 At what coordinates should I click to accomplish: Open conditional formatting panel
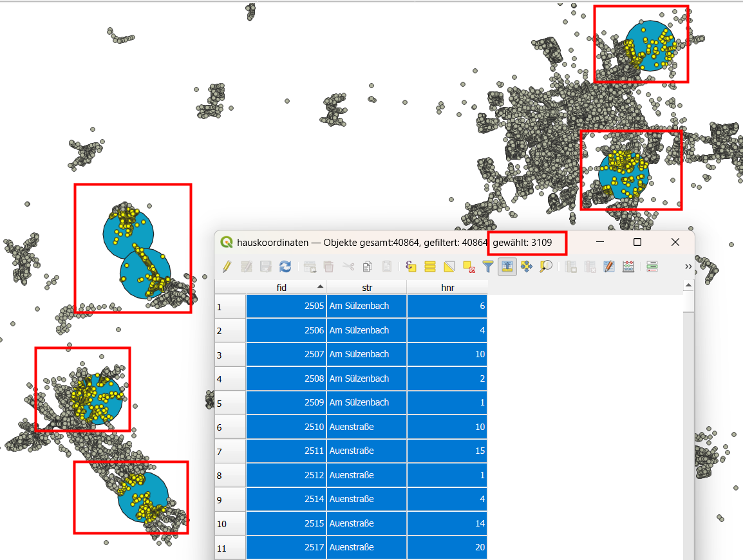point(652,266)
